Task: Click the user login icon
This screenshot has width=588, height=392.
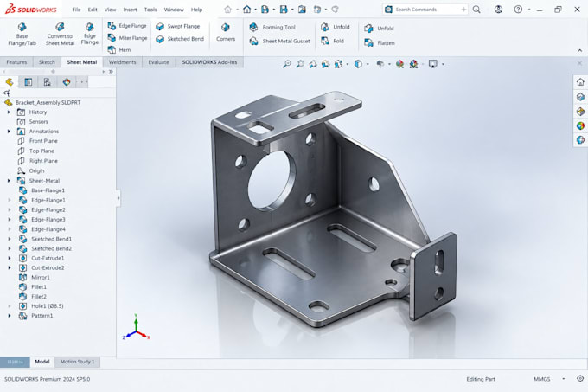Action: [498, 10]
